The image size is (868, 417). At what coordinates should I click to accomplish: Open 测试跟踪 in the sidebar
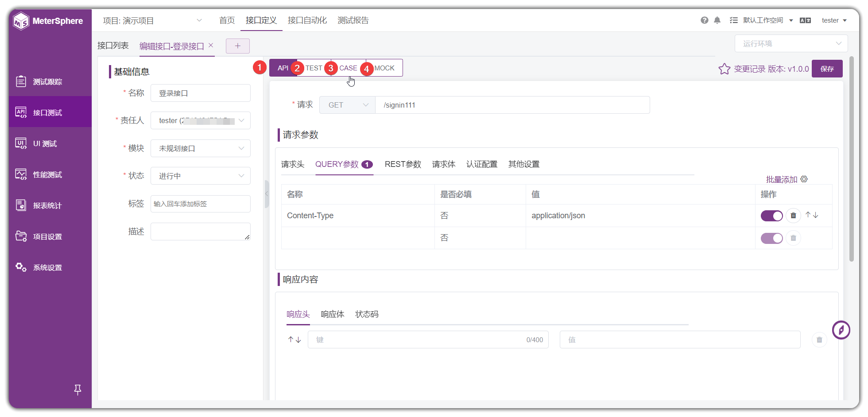[x=50, y=81]
